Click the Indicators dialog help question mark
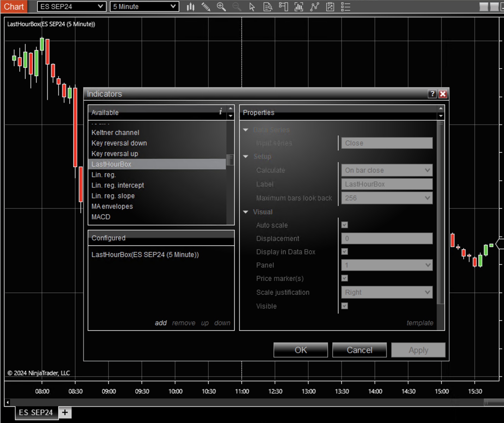 point(432,94)
